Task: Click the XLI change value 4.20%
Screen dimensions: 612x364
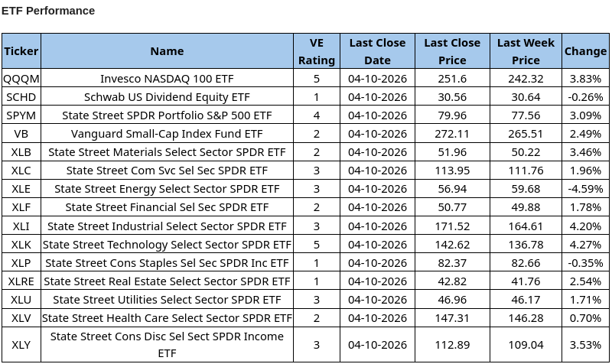Action: tap(585, 226)
